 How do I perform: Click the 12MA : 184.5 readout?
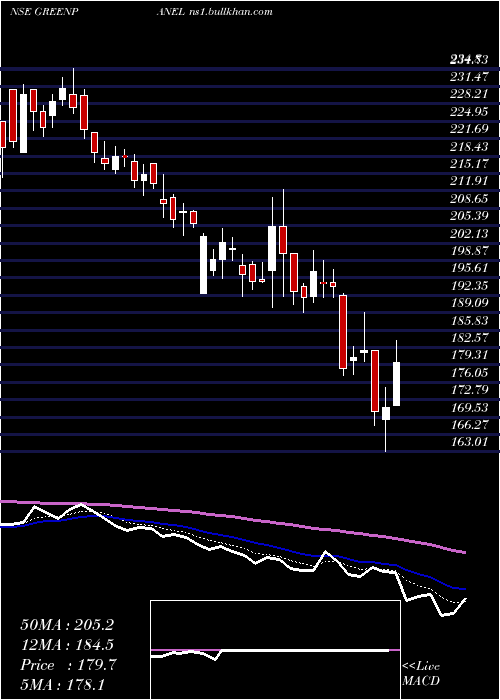67,645
